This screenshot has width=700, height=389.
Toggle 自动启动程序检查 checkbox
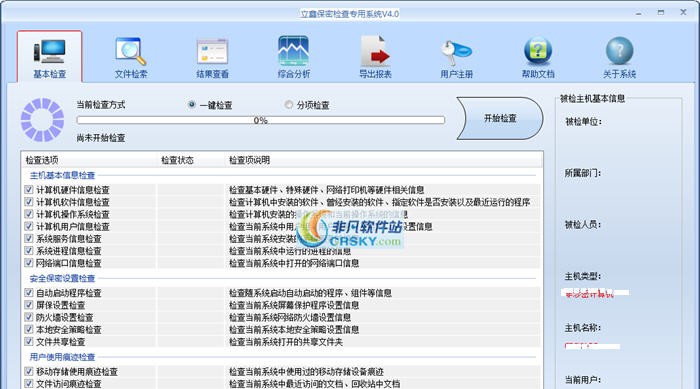pos(29,293)
